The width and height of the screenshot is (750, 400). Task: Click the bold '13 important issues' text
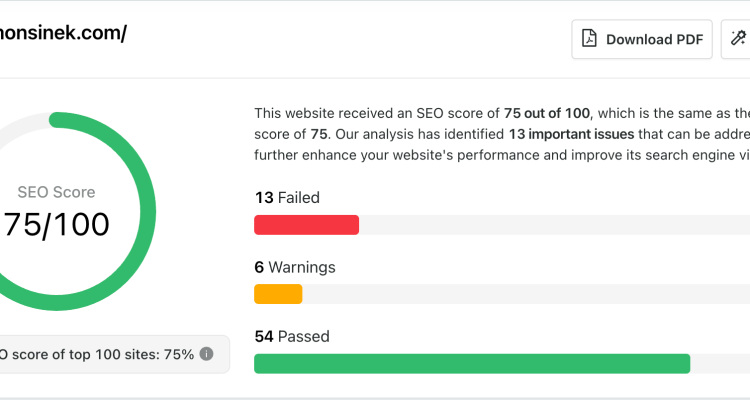click(571, 134)
